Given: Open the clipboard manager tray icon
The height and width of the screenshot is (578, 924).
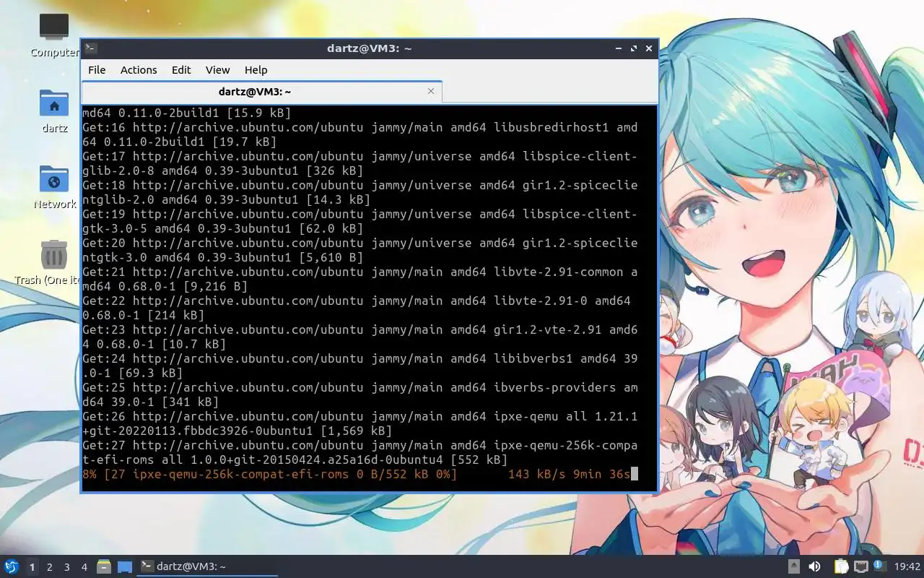Looking at the screenshot, I should pos(841,567).
